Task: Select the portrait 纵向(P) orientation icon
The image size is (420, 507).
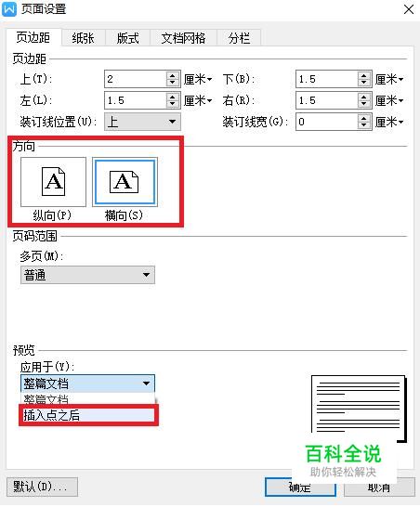Action: (53, 182)
